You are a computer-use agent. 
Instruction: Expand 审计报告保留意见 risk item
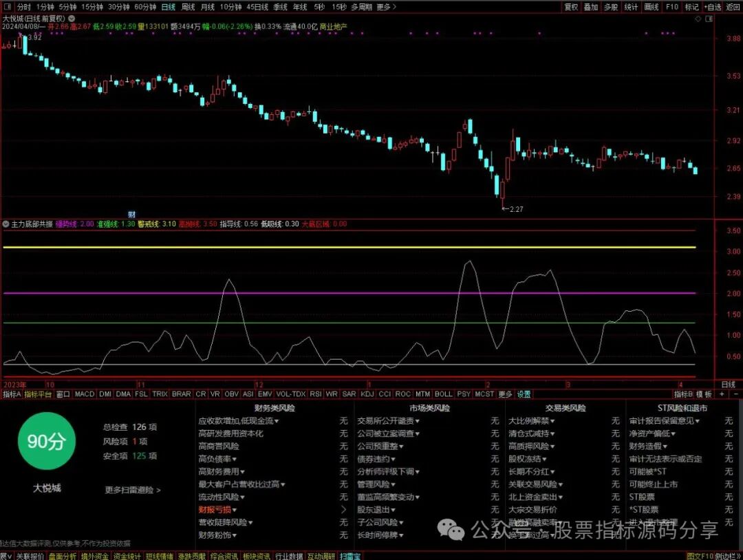pos(665,421)
